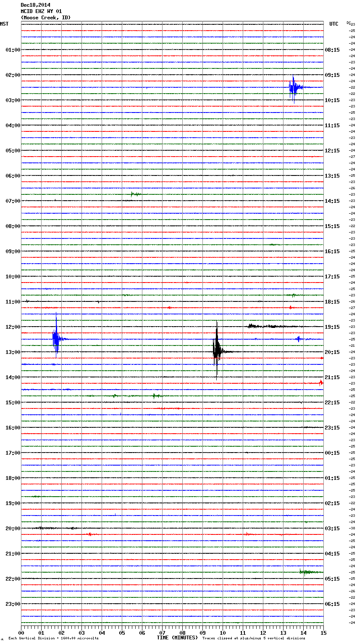The height and width of the screenshot is (644, 357).
Task: Select the 11:00 MST hour label
Action: (13, 302)
